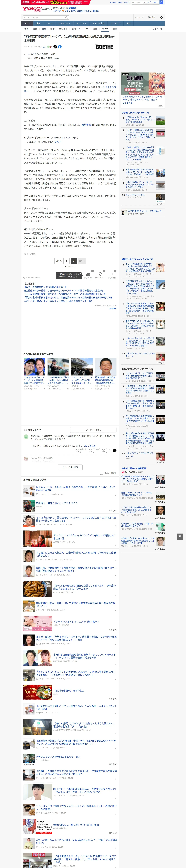
Task: Share the comment on X icon
Action: click(115, 450)
